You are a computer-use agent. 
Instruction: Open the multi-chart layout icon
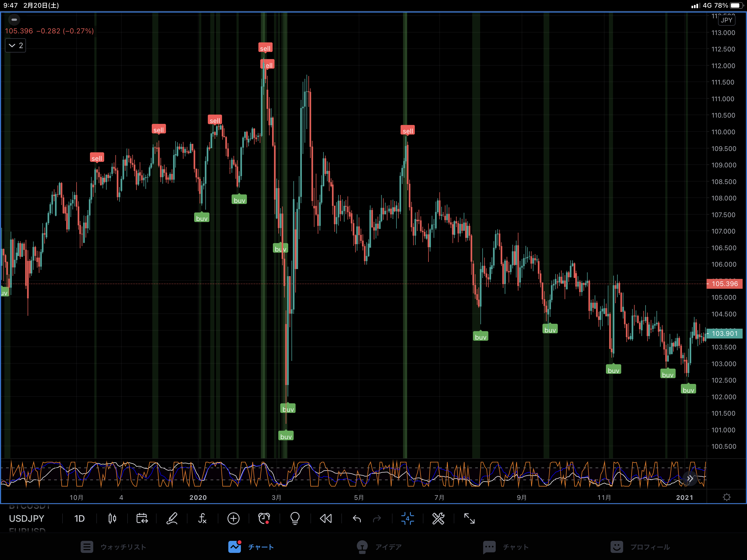coord(408,518)
